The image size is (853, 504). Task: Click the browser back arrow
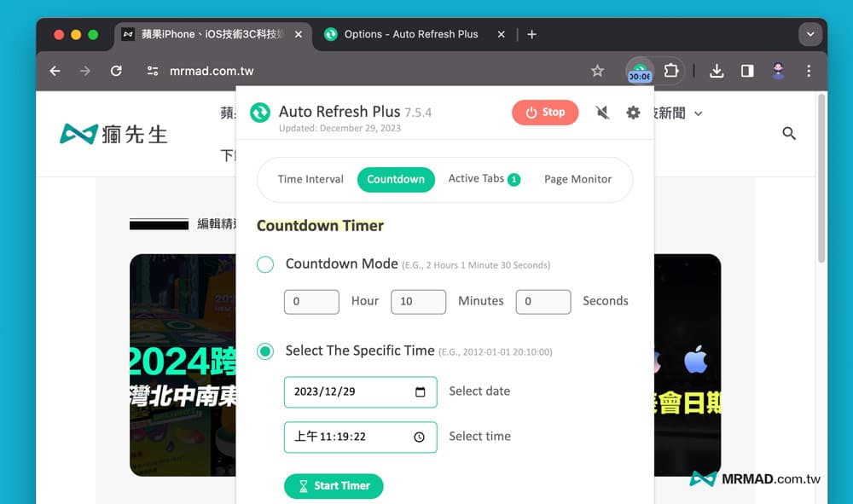pos(55,71)
